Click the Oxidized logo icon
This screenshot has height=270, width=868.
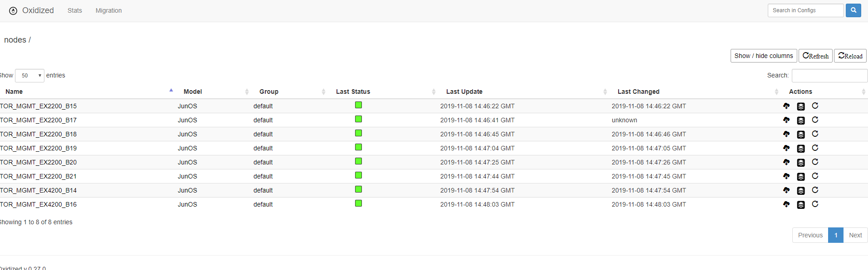[x=13, y=11]
